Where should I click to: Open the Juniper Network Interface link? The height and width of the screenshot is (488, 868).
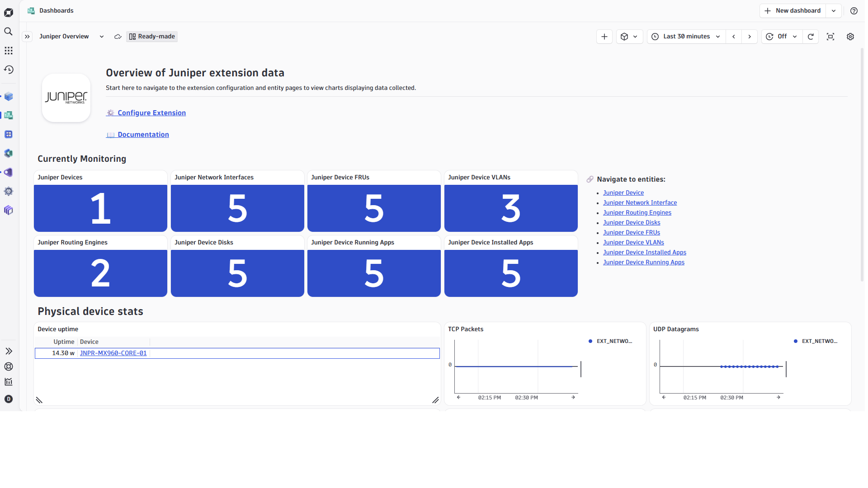[x=640, y=203]
